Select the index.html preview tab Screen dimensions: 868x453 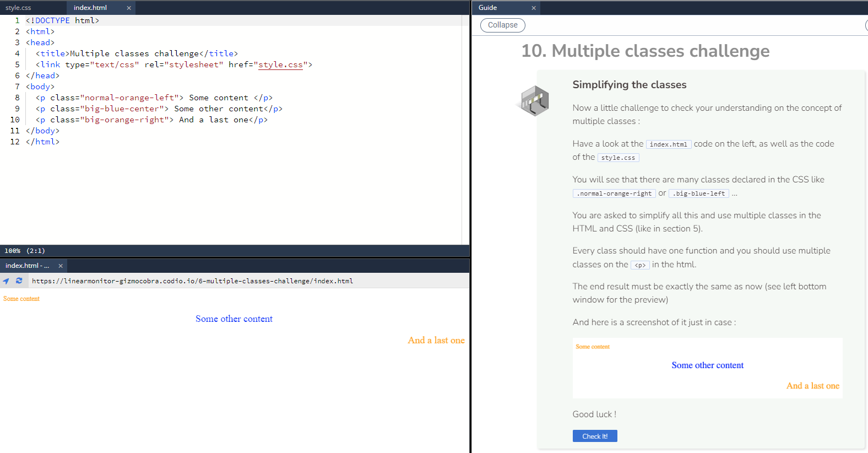point(27,266)
